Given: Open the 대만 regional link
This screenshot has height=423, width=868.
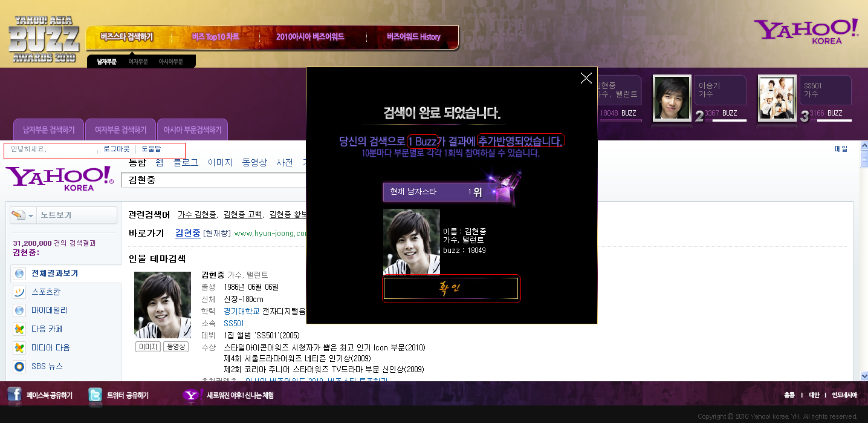Looking at the screenshot, I should coord(814,396).
